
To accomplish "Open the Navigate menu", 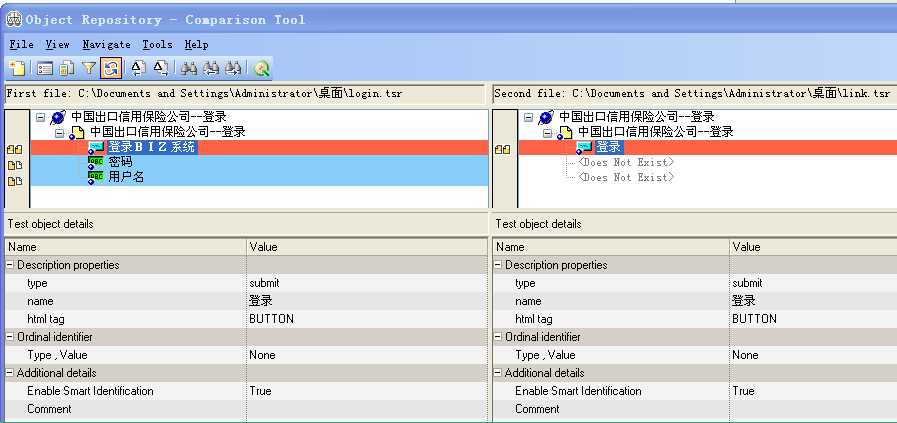I will coord(106,44).
